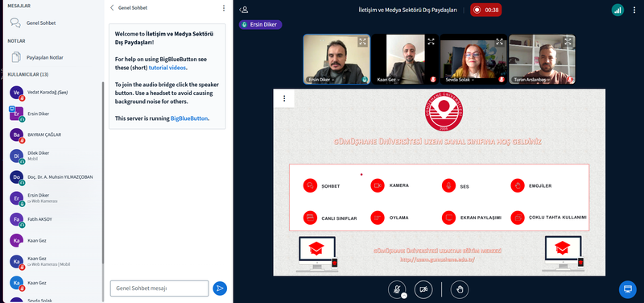The image size is (644, 303).
Task: Click the Ve avatar of Vedat Karadağ
Action: tap(16, 93)
